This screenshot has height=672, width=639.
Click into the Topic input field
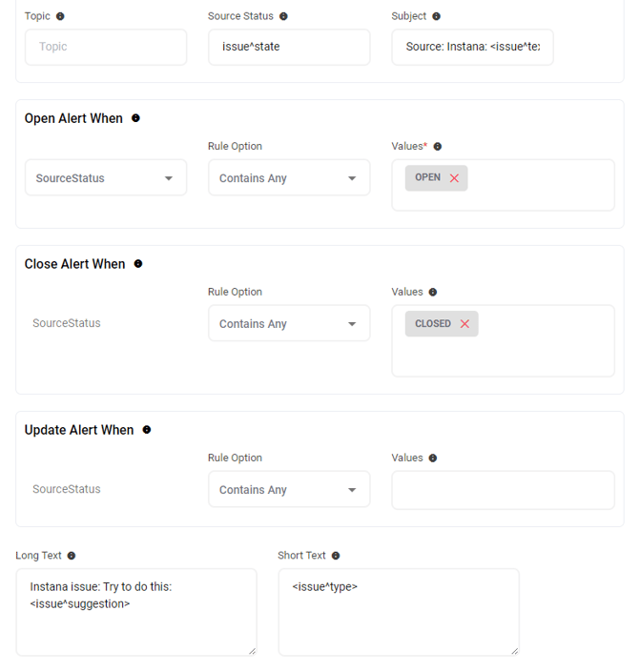tap(105, 47)
